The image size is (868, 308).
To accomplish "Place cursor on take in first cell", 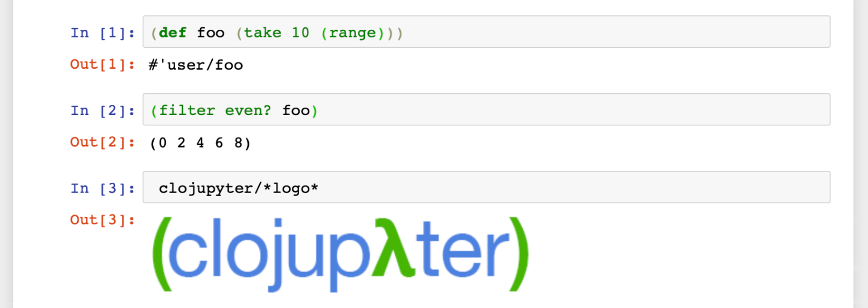I will (x=263, y=33).
